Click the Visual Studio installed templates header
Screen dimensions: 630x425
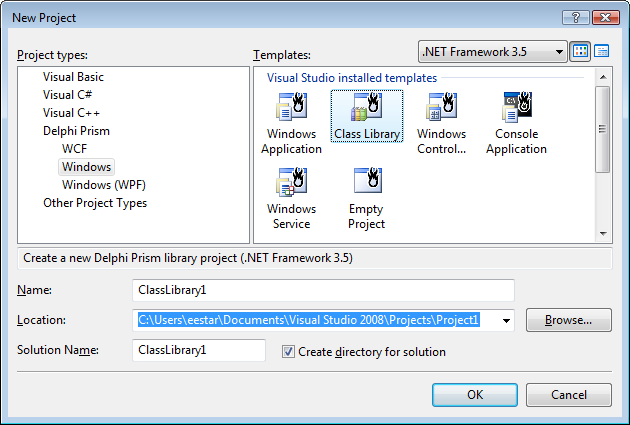pos(352,78)
